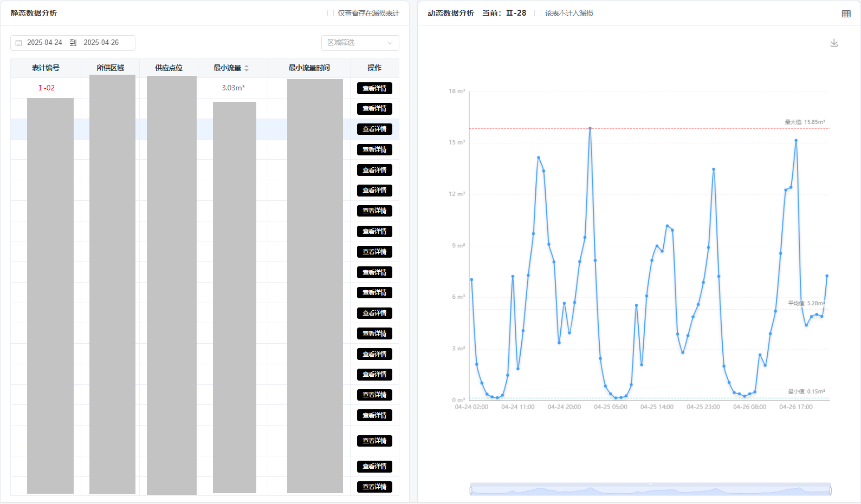Click the left handle of chart zoom slider
Image resolution: width=861 pixels, height=504 pixels.
471,490
